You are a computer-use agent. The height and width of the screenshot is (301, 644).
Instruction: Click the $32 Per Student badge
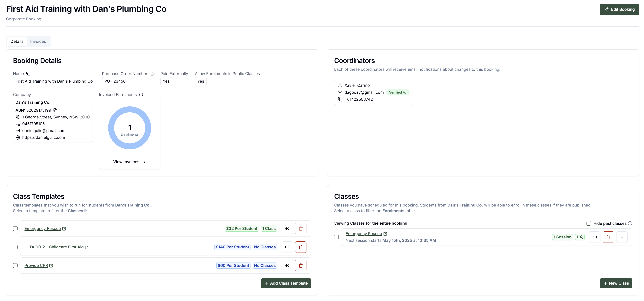tap(241, 228)
